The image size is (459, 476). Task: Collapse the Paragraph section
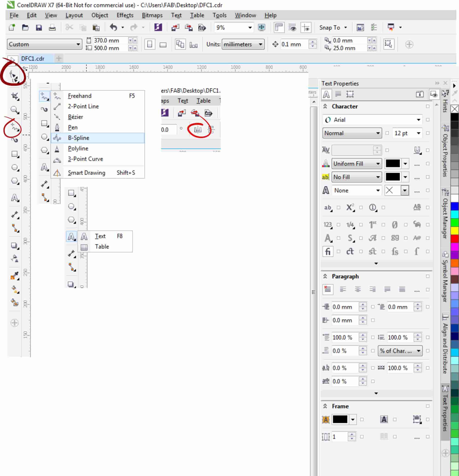(x=325, y=276)
